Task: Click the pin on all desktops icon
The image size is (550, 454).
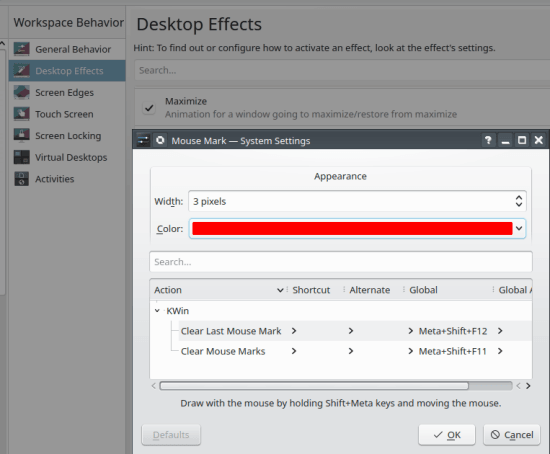Action: 160,140
